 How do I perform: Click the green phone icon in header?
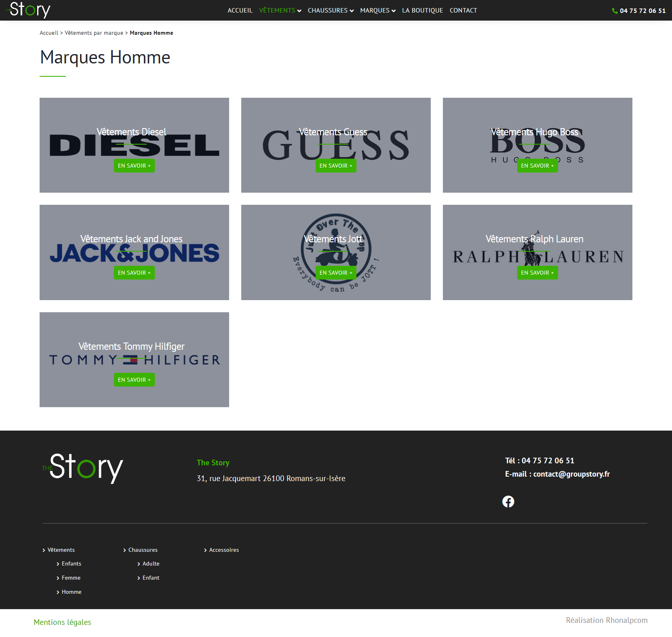[x=615, y=11]
